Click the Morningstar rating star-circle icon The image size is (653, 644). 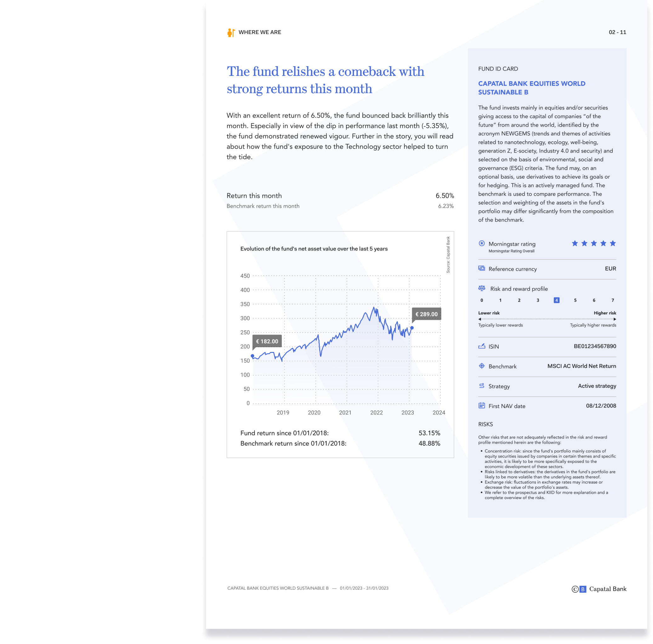pos(482,243)
